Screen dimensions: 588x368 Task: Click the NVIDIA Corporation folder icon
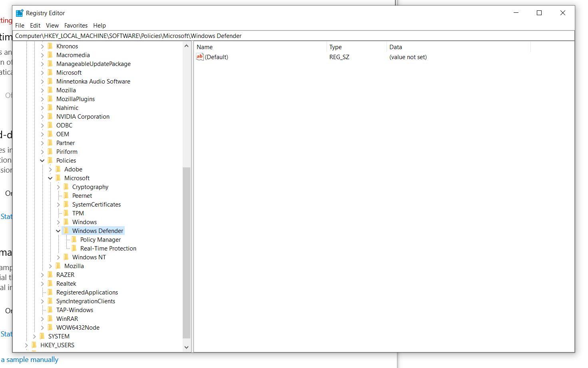coord(50,116)
